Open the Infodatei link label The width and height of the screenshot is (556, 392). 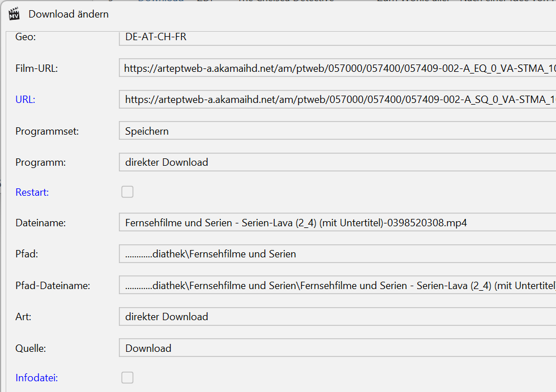coord(36,377)
